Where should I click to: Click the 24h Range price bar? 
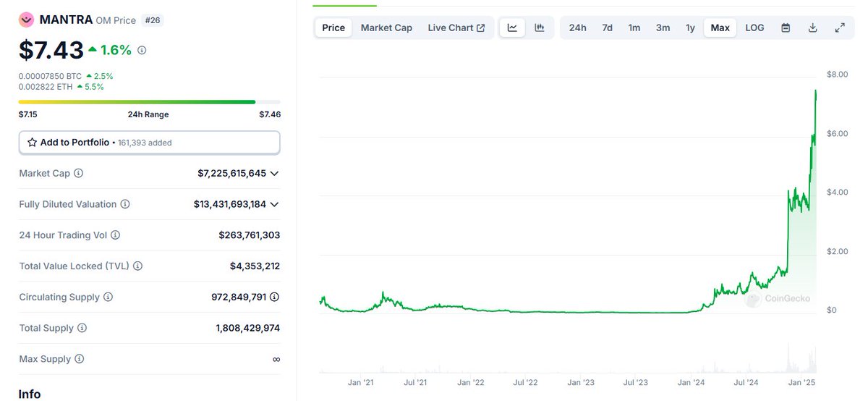149,102
